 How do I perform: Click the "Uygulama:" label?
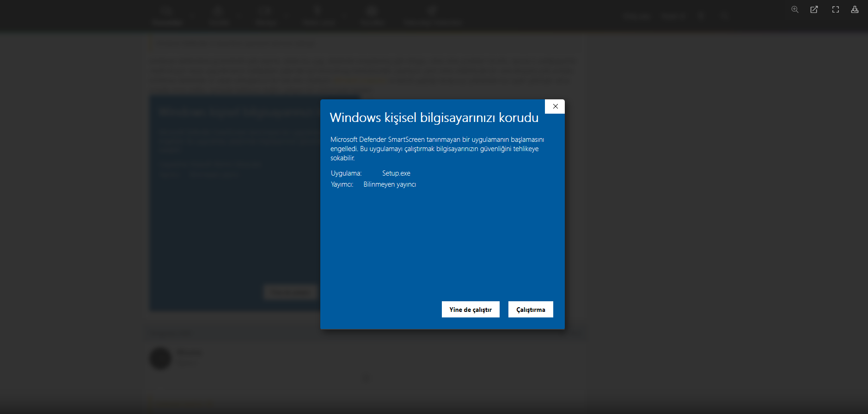346,173
